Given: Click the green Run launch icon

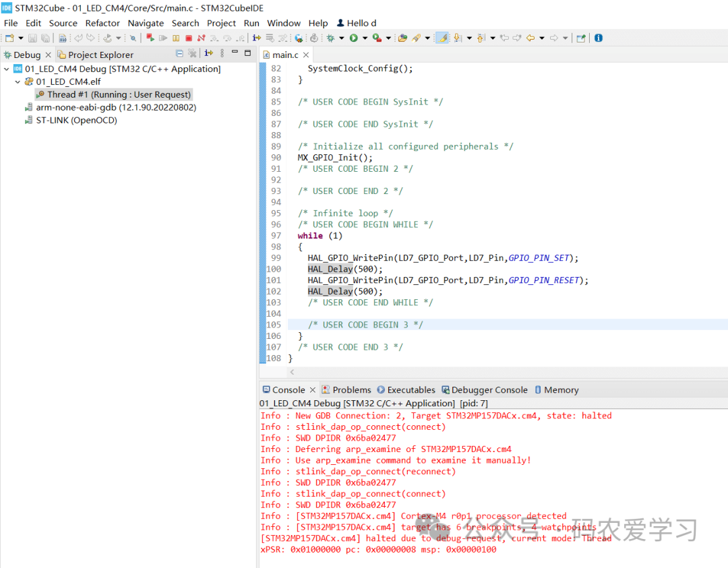Looking at the screenshot, I should (354, 38).
